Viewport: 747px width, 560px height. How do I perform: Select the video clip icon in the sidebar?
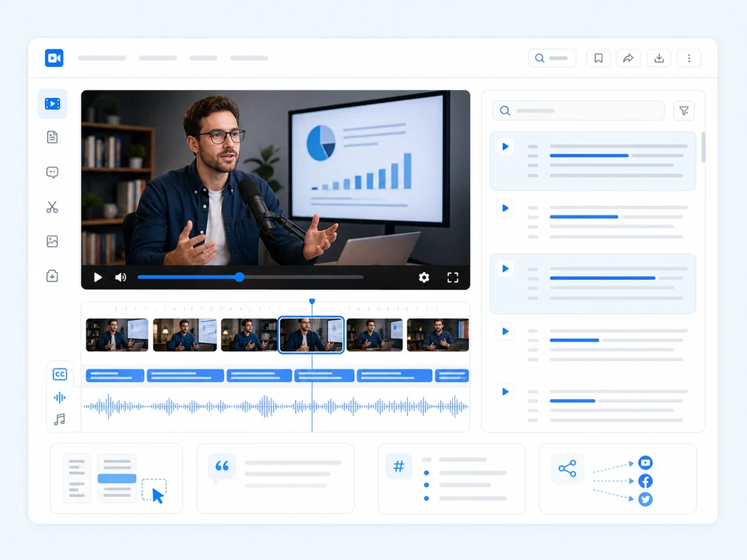(52, 103)
